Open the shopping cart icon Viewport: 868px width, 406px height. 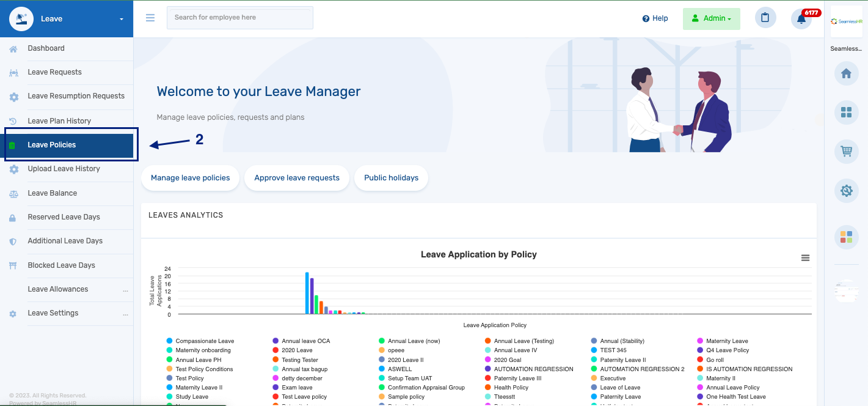pyautogui.click(x=846, y=152)
